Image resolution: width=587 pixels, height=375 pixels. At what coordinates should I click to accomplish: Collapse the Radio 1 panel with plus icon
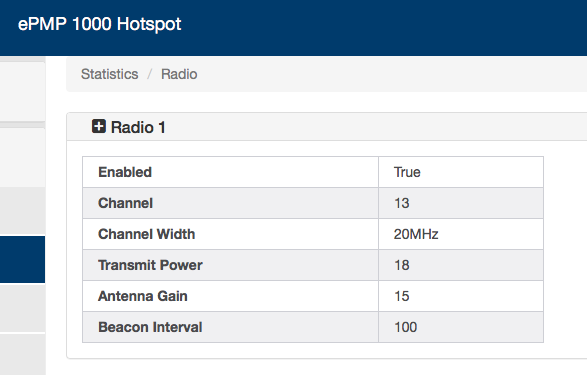click(99, 126)
